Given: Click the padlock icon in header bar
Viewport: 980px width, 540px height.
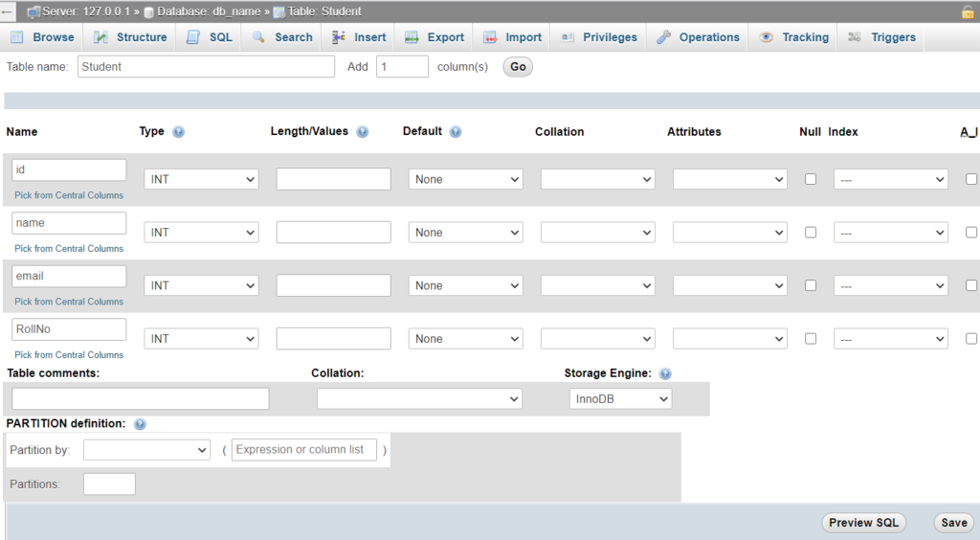Looking at the screenshot, I should [968, 11].
